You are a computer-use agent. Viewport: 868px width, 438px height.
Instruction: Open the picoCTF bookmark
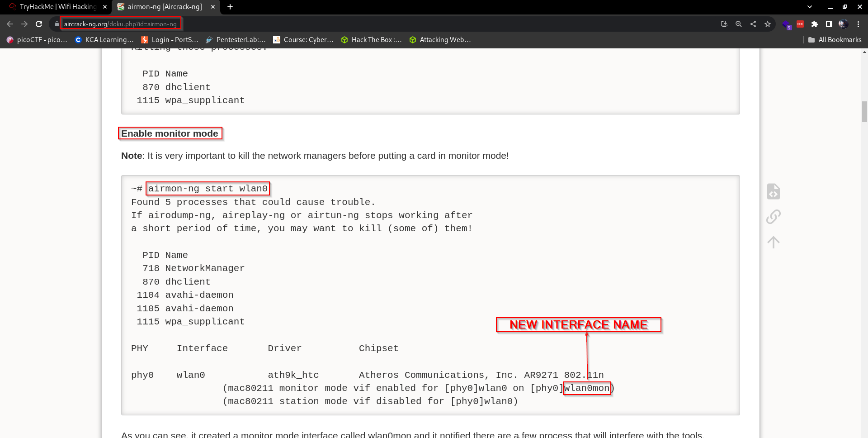(x=37, y=40)
